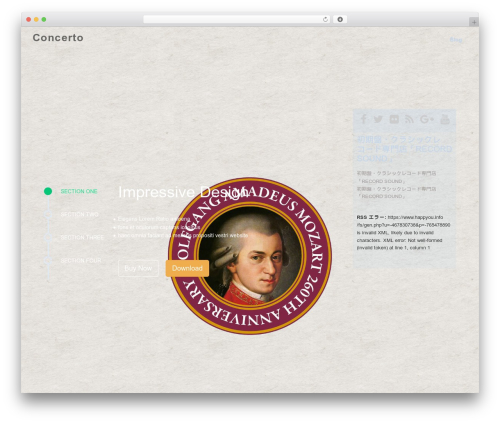Click the orange Download button

click(x=187, y=268)
